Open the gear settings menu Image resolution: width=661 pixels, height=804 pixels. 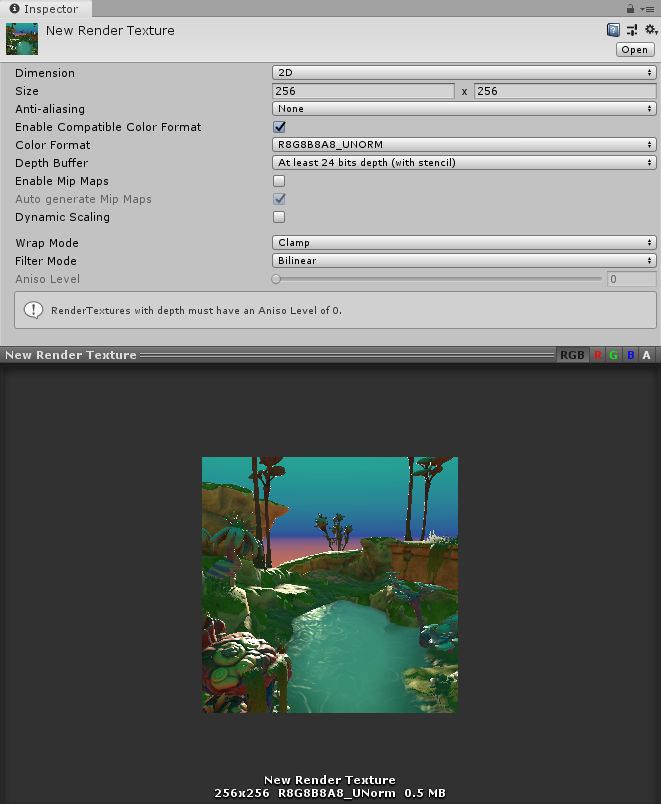click(x=649, y=31)
